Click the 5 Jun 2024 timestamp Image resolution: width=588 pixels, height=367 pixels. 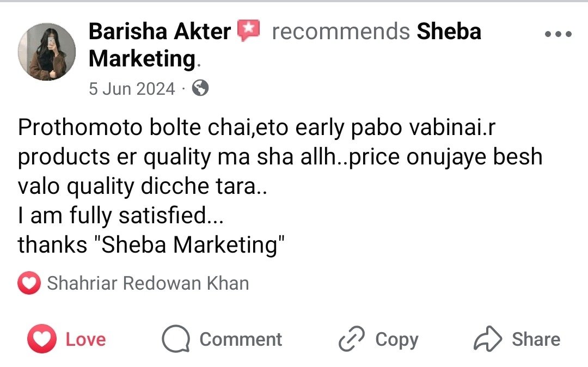pos(132,88)
